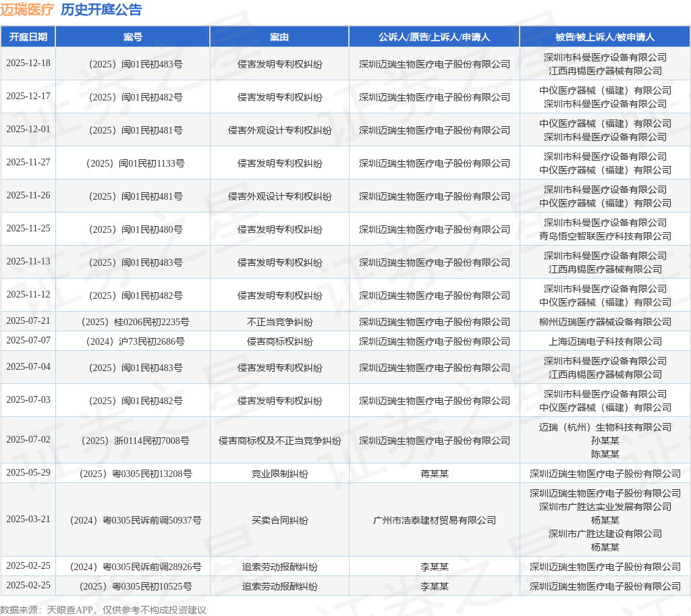Click the date 2025-11-13

[x=28, y=261]
